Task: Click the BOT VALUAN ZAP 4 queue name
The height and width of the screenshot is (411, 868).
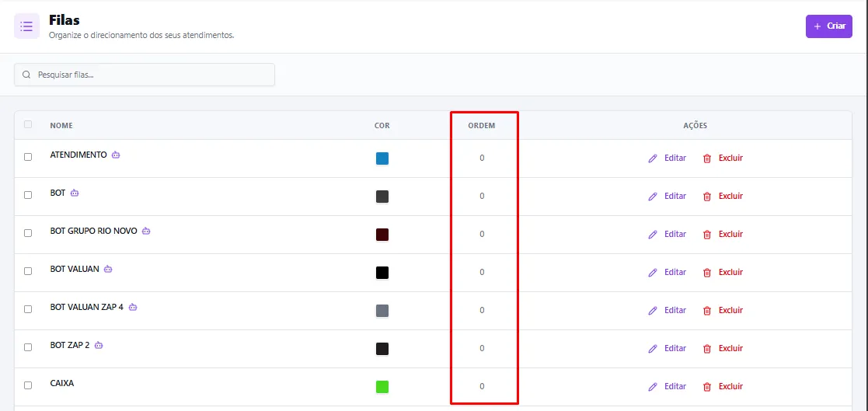Action: pyautogui.click(x=87, y=307)
